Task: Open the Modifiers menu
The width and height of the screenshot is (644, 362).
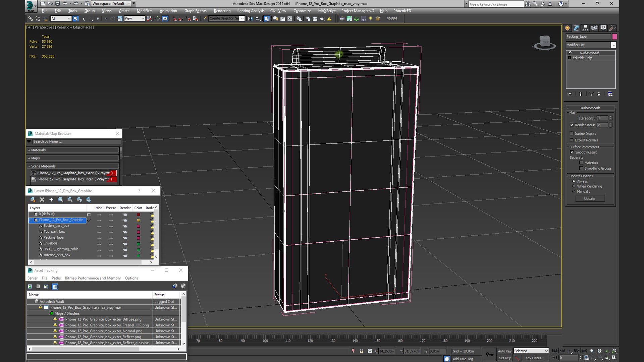Action: pyautogui.click(x=144, y=11)
